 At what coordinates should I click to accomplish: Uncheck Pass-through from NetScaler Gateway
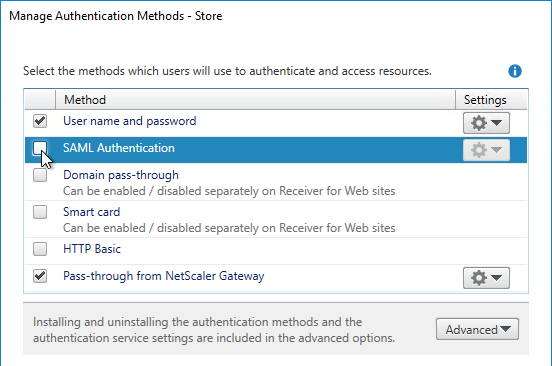coord(40,276)
